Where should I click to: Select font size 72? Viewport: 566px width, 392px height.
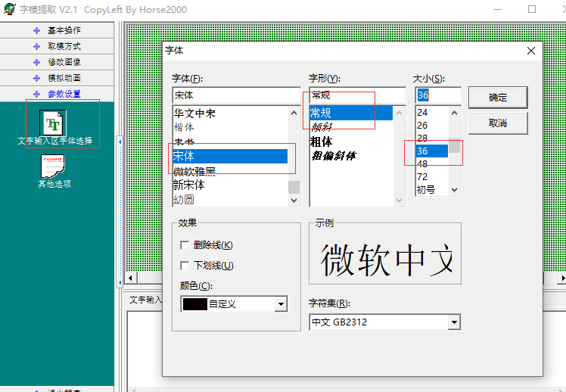pos(432,177)
